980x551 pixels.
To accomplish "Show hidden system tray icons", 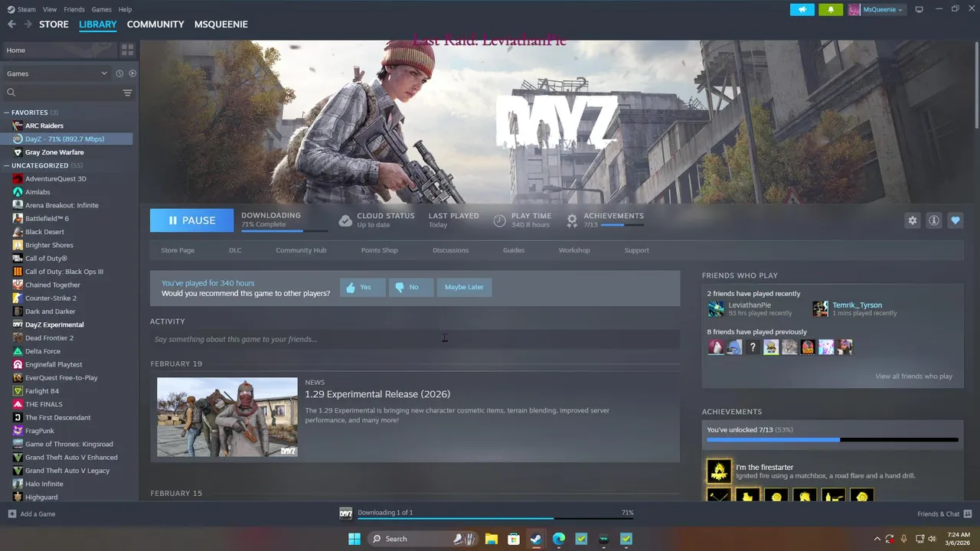I will (x=877, y=539).
